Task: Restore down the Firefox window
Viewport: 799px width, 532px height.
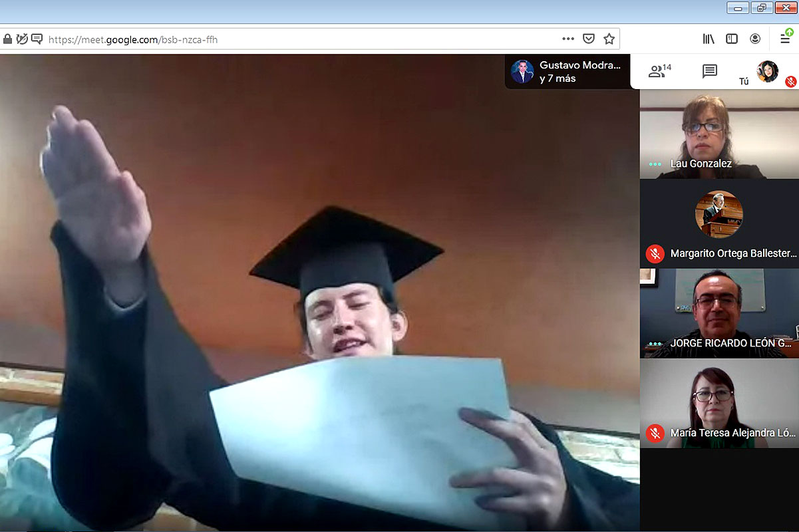Action: [x=761, y=8]
